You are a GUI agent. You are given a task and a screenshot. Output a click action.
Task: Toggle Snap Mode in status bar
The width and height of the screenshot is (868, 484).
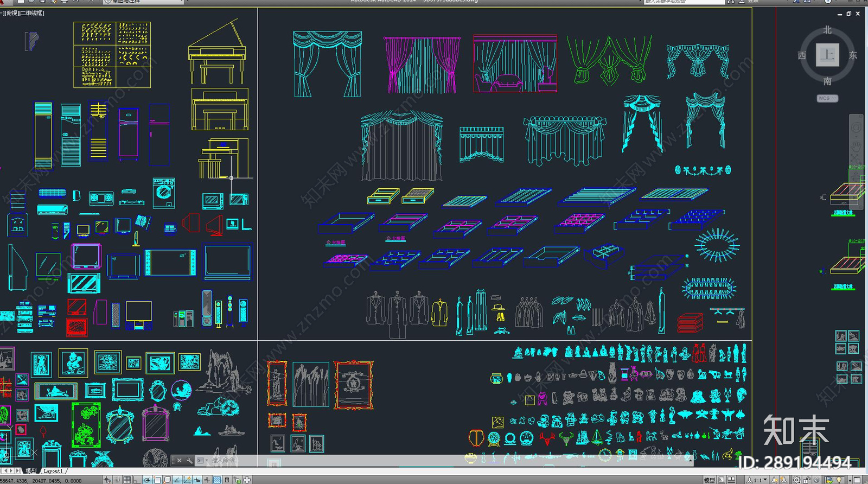(117, 480)
